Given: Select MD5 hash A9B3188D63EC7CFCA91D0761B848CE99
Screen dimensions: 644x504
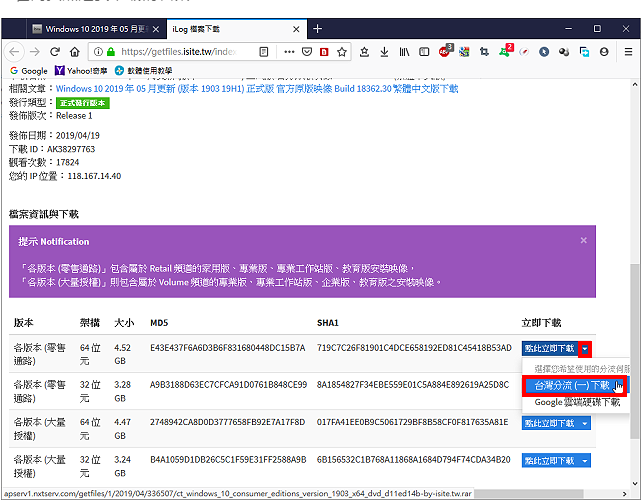Looking at the screenshot, I should tap(228, 385).
